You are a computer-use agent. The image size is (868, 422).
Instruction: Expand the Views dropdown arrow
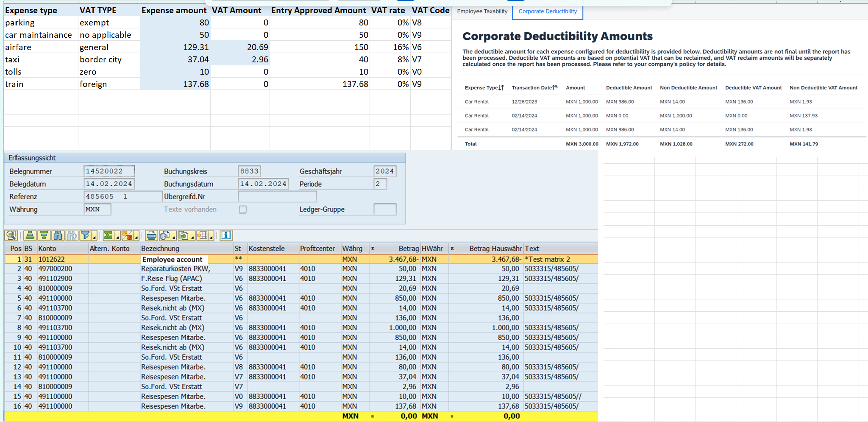174,237
